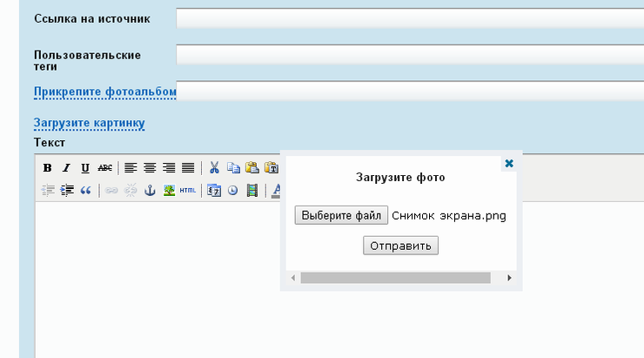Insert a blockquote
The image size is (644, 358).
(x=85, y=191)
